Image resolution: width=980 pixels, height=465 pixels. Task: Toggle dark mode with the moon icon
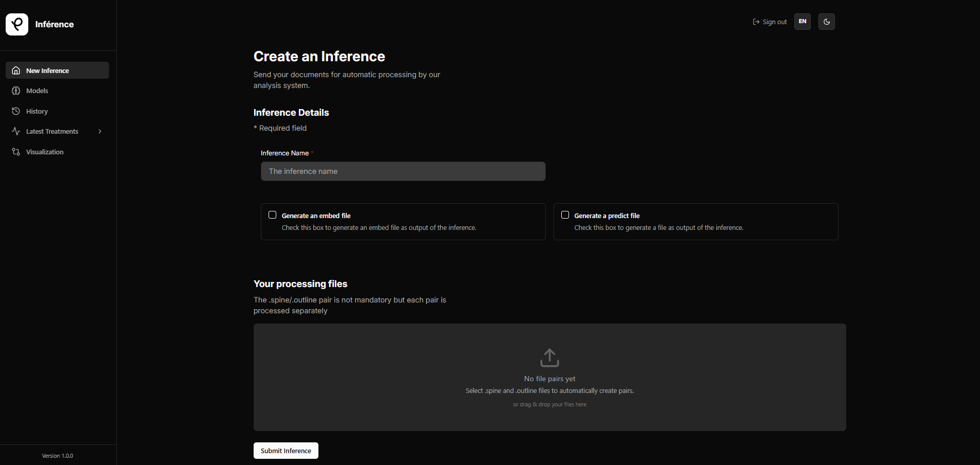tap(826, 22)
